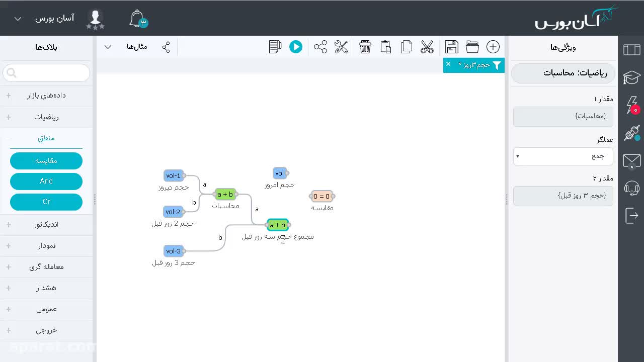
Task: Expand the نمودار category
Action: point(46,246)
